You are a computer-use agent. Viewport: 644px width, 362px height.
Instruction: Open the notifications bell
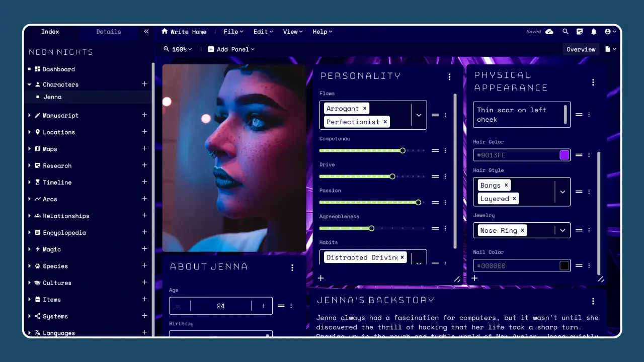click(x=594, y=32)
